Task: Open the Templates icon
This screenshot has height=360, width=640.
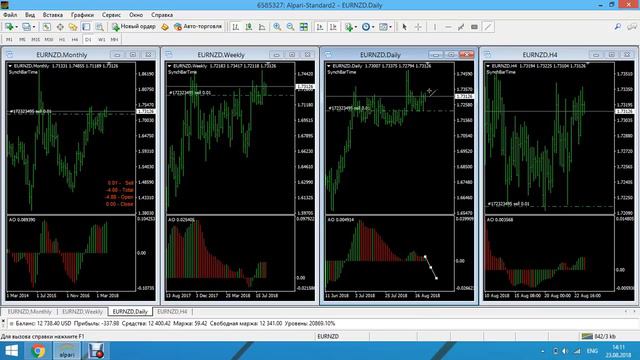Action: [383, 27]
